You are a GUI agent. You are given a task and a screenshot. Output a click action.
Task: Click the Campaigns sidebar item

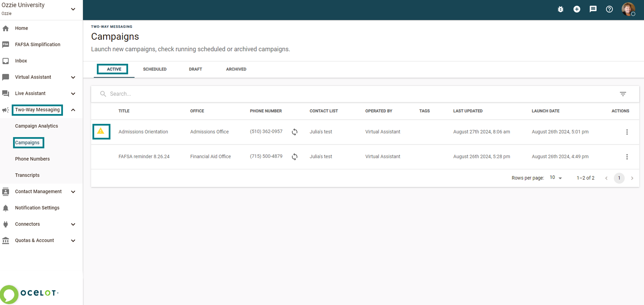coord(27,143)
